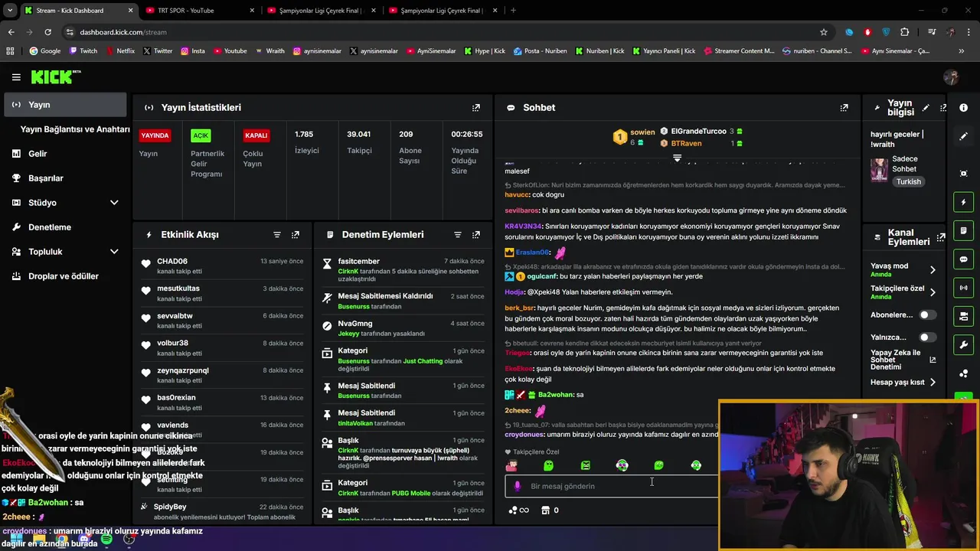Click the Turkish language tag
980x551 pixels.
tap(909, 182)
